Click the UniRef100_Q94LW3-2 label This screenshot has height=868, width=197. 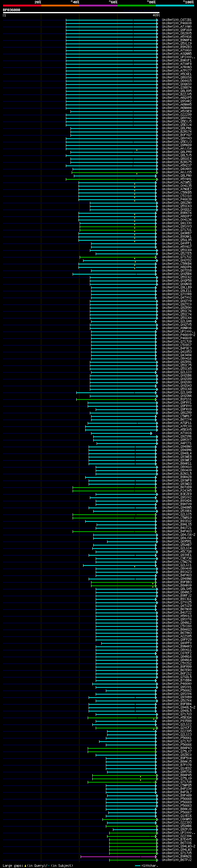pyautogui.click(x=179, y=846)
